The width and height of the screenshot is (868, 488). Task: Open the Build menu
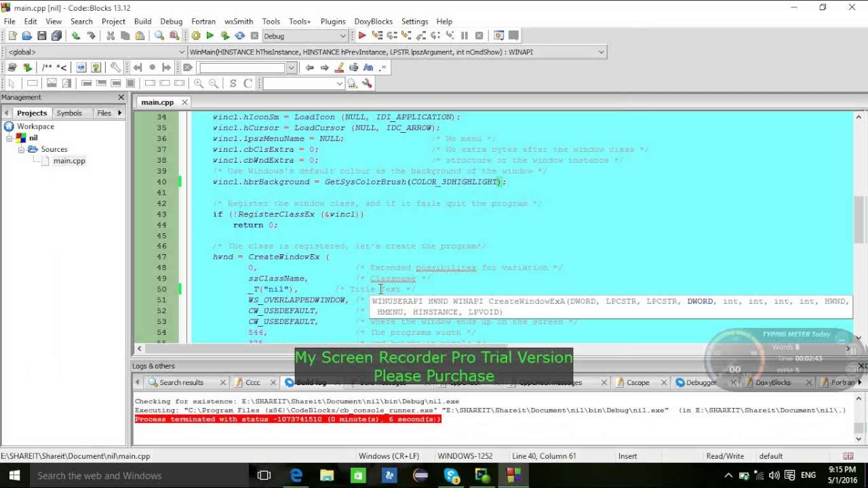(x=142, y=21)
